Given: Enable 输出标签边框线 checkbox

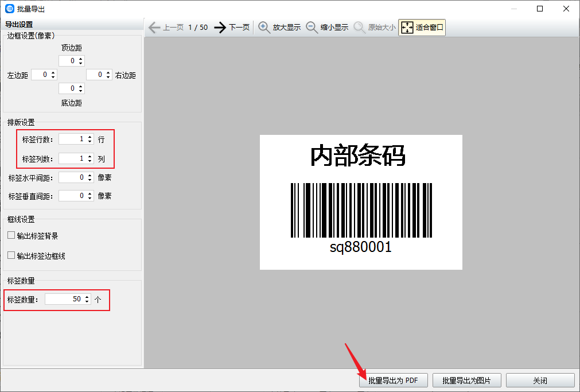Looking at the screenshot, I should (11, 255).
